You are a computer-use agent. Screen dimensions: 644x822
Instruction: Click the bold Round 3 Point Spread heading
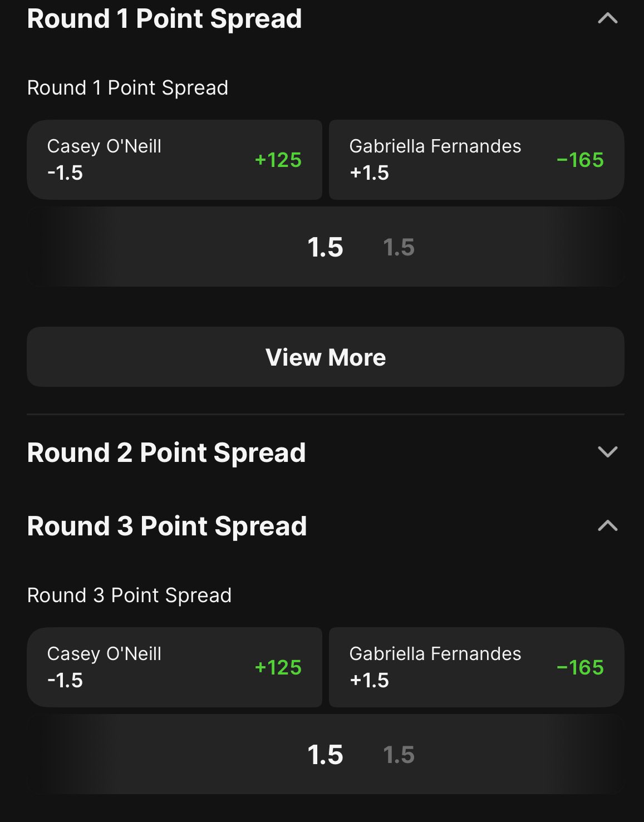167,526
